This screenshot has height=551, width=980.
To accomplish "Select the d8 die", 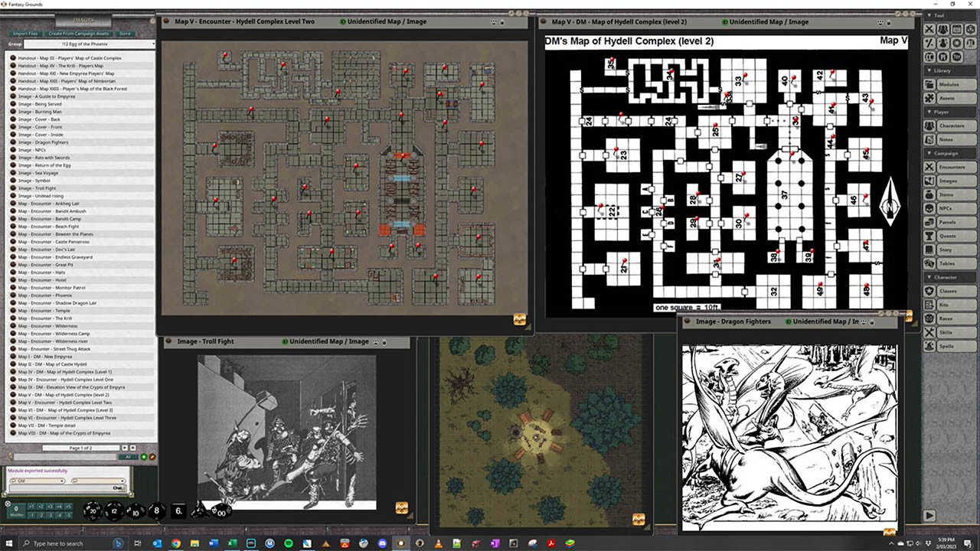I will tap(156, 510).
